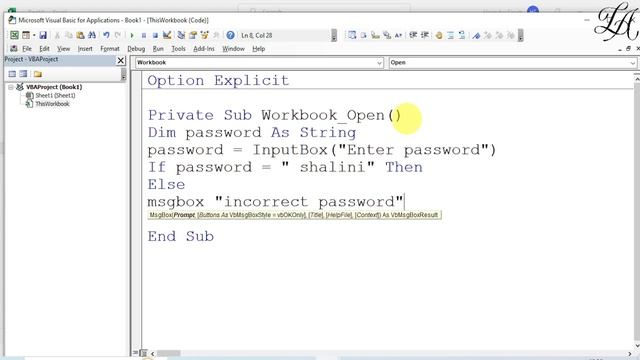Screen dimensions: 640x360
Task: Collapse the VBAProject (Book1) tree node
Action: [x=11, y=87]
